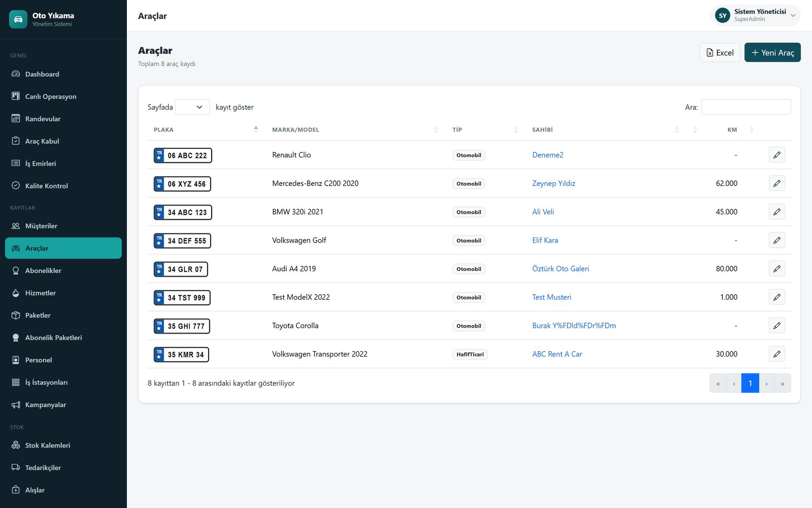Click the pencil icon for Audi A4 2019

pyautogui.click(x=776, y=269)
